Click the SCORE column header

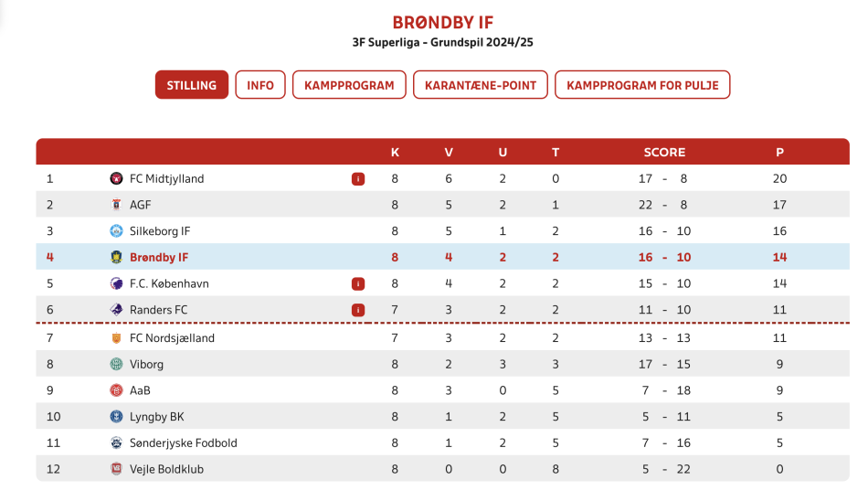[664, 153]
